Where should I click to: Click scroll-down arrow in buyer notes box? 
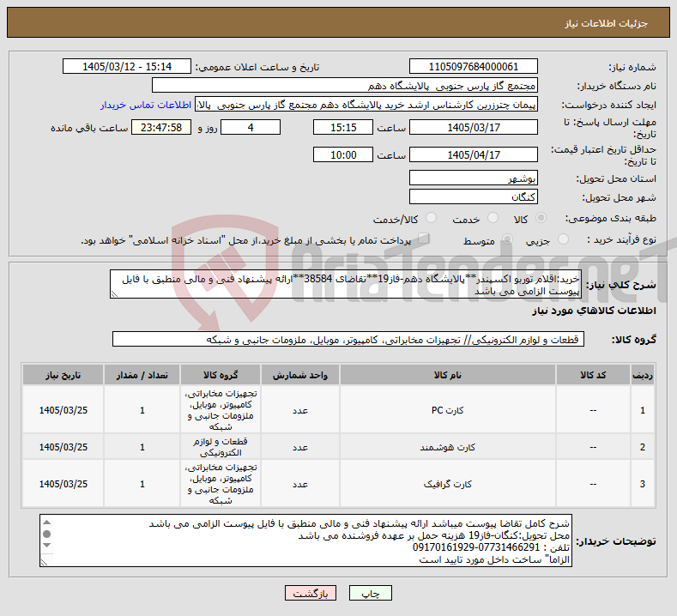[47, 546]
